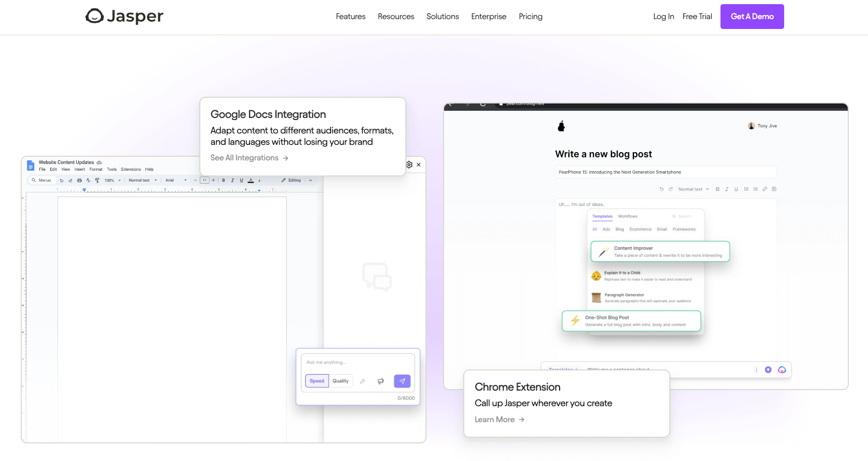Viewport: 868px width, 461px height.
Task: Open the Tools menu in Google Docs
Action: pos(112,169)
